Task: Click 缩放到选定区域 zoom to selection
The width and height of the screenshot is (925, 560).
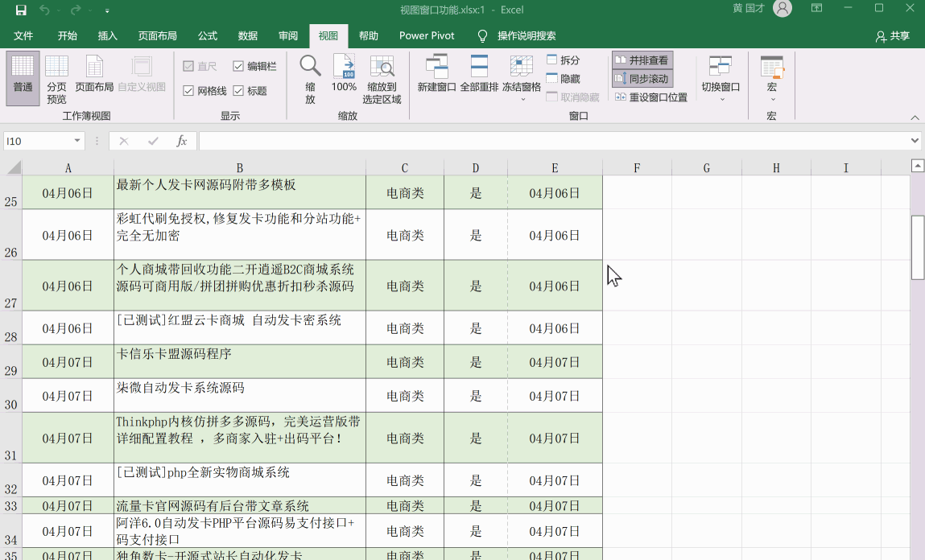Action: (382, 79)
